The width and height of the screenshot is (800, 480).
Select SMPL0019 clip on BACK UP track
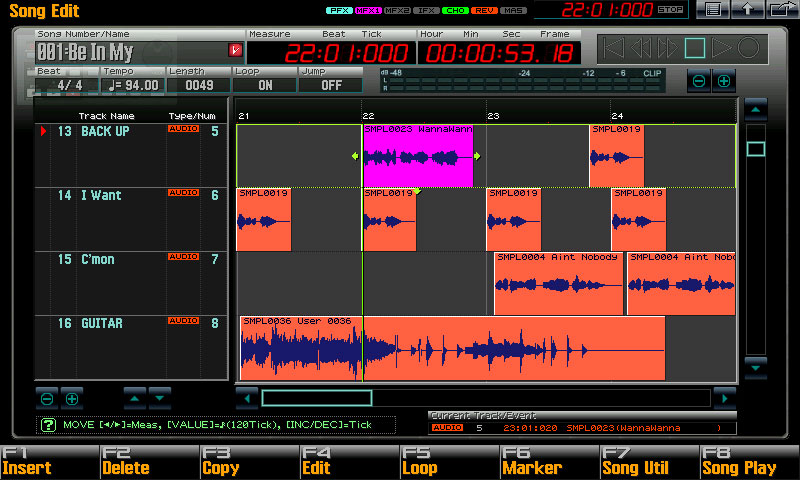click(x=616, y=156)
